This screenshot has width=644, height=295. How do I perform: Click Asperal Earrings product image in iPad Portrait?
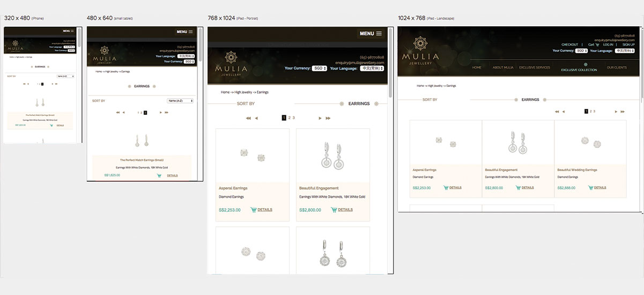pyautogui.click(x=253, y=156)
